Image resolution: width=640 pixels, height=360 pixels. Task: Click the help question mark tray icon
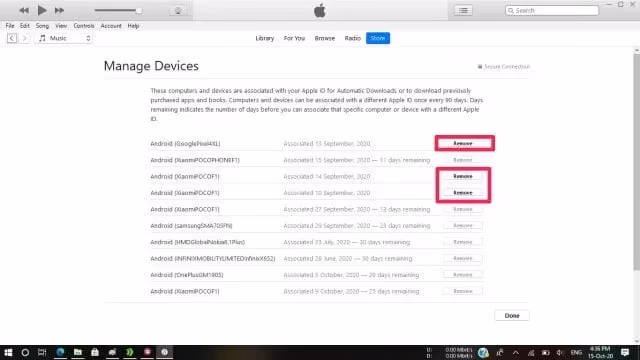(483, 353)
